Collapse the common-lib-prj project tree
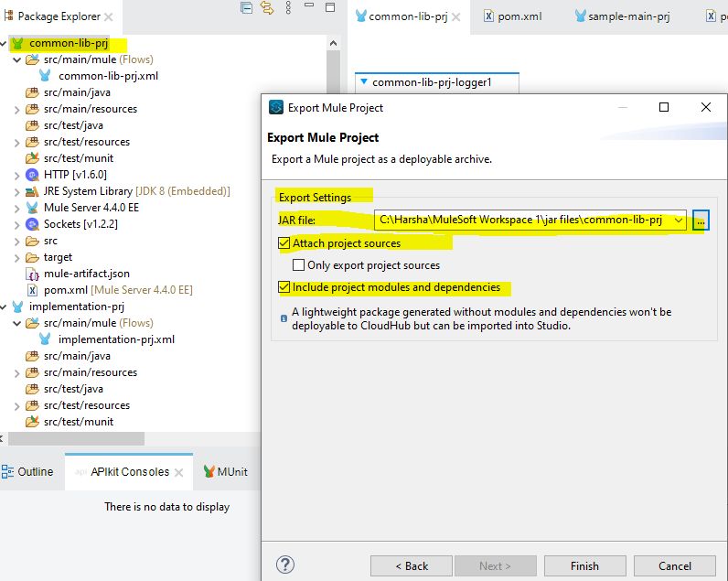The width and height of the screenshot is (728, 581). coord(4,44)
